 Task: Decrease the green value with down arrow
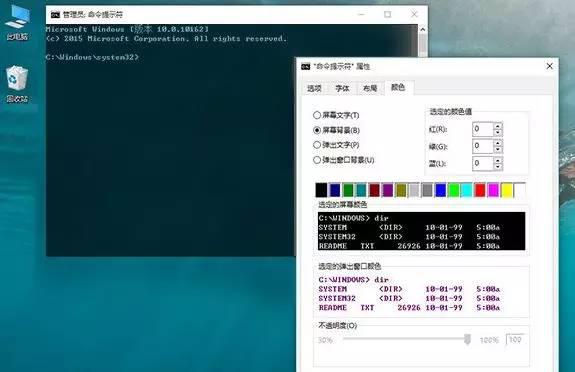(498, 150)
